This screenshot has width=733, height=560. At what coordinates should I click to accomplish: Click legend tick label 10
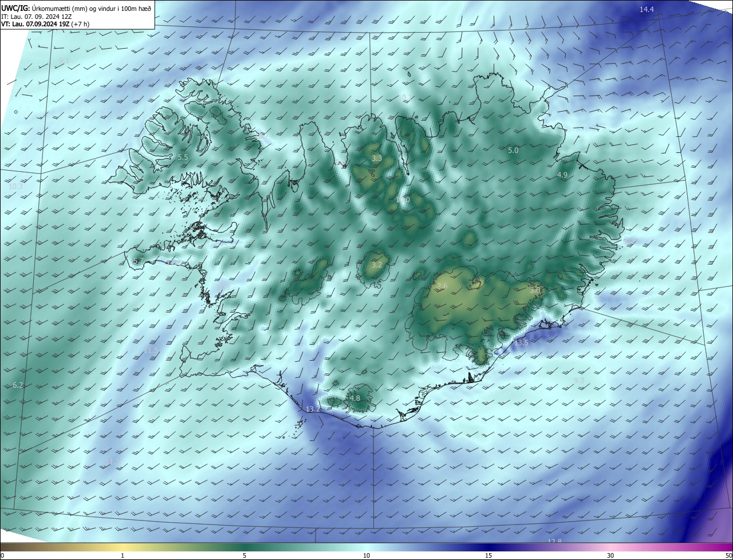pyautogui.click(x=366, y=555)
